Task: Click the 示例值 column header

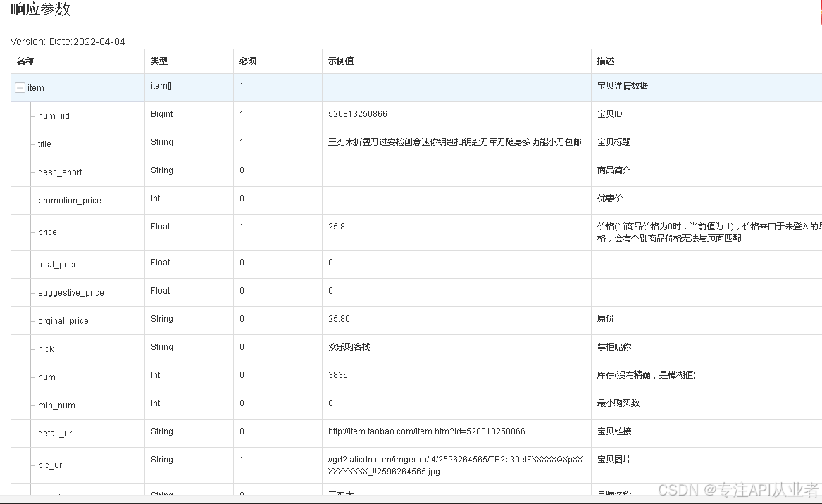Action: 341,61
